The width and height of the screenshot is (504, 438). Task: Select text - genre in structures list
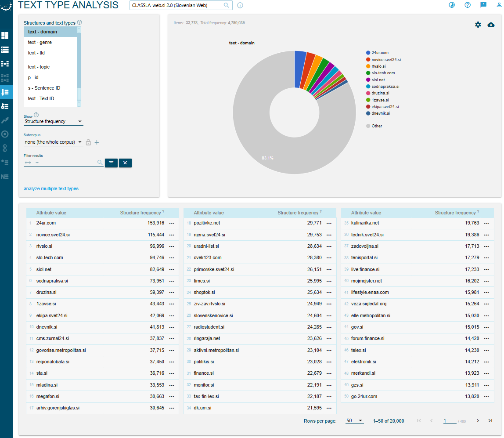click(50, 43)
